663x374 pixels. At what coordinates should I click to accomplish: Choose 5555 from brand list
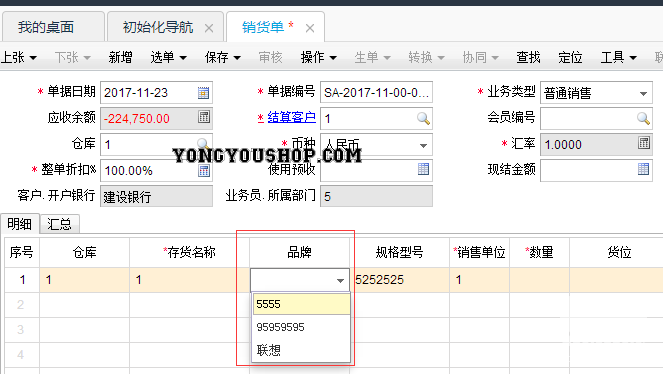(x=301, y=304)
